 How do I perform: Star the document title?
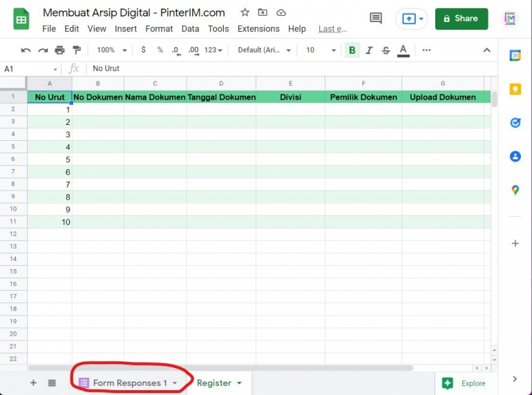point(245,12)
